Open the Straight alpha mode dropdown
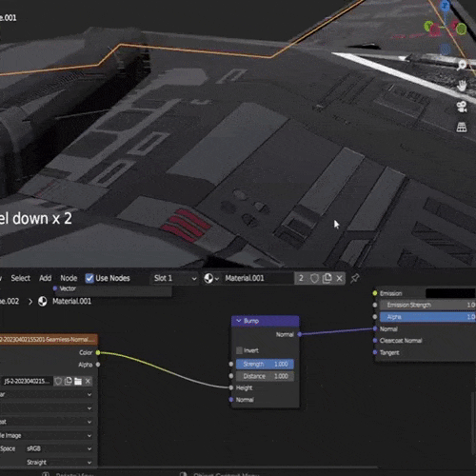The width and height of the screenshot is (476, 476). (59, 462)
